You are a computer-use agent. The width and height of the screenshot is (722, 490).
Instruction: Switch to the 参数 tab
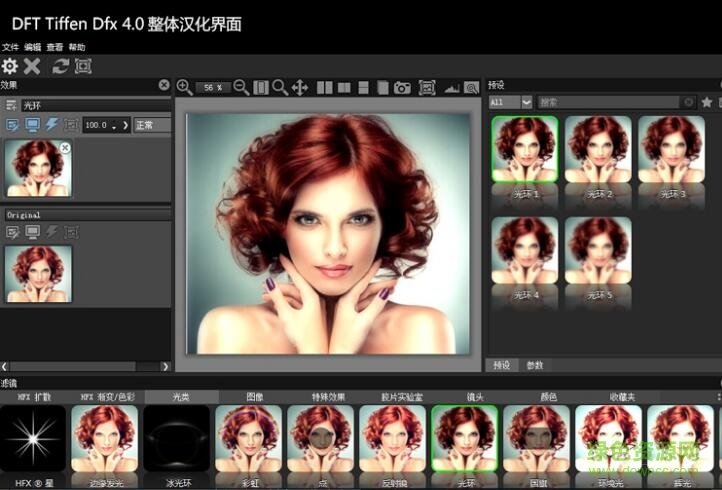point(535,365)
